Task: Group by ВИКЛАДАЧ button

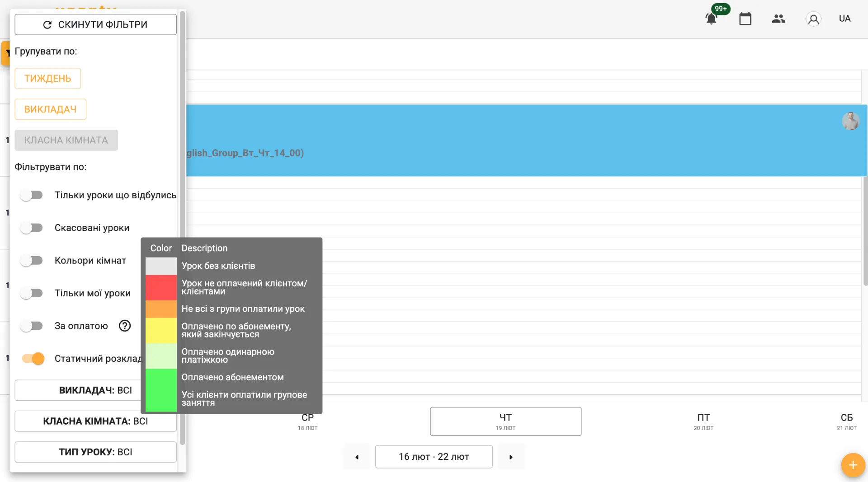Action: coord(51,109)
